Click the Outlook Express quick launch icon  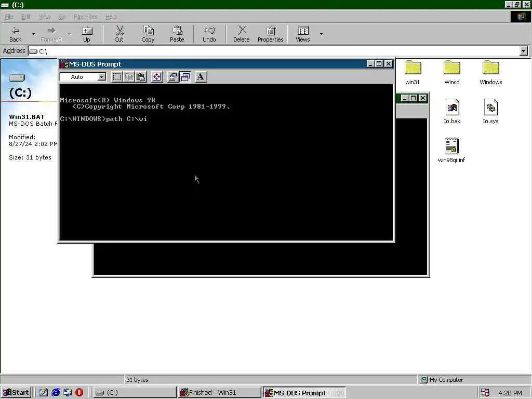tap(68, 393)
